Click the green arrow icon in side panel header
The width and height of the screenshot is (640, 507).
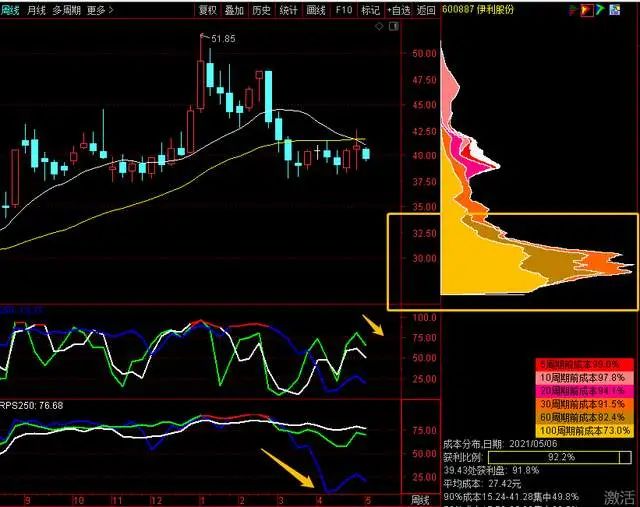600,9
